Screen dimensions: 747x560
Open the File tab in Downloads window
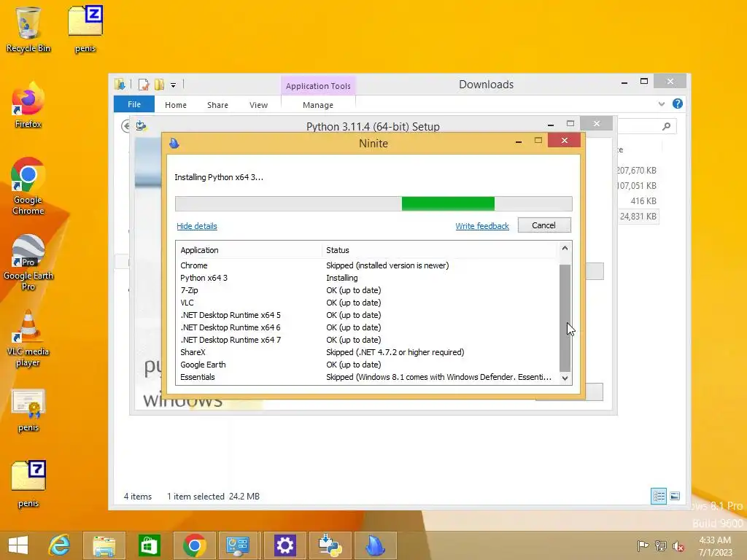click(x=134, y=104)
